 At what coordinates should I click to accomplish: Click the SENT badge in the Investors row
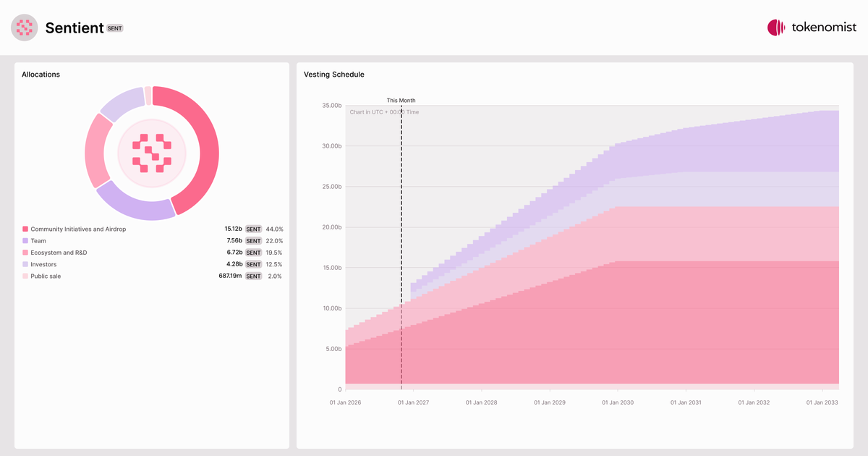pos(253,264)
